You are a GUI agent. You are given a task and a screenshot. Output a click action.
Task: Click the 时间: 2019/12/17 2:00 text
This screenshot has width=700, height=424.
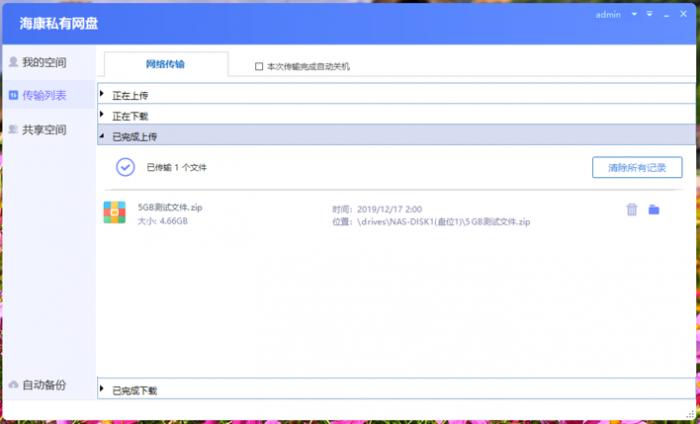(377, 209)
